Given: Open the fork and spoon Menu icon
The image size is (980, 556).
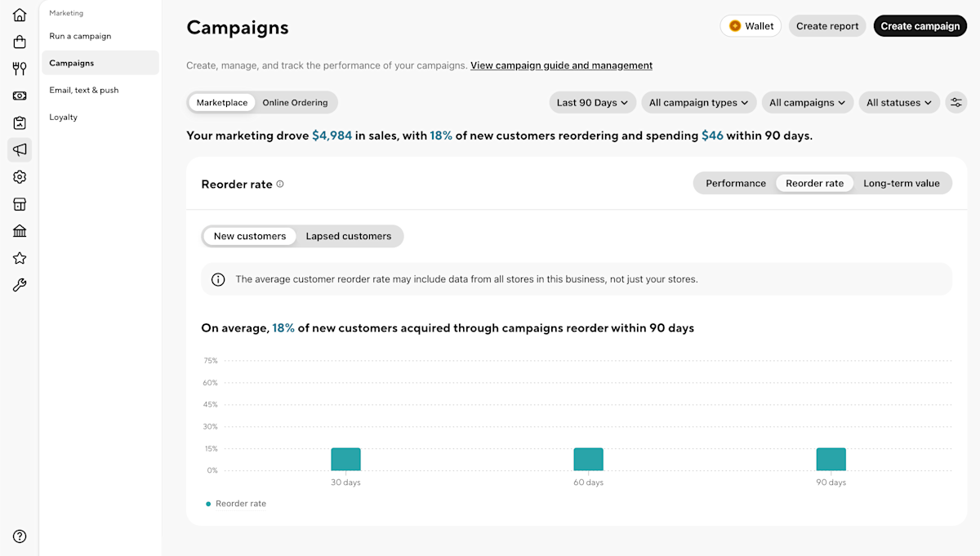Looking at the screenshot, I should point(20,69).
